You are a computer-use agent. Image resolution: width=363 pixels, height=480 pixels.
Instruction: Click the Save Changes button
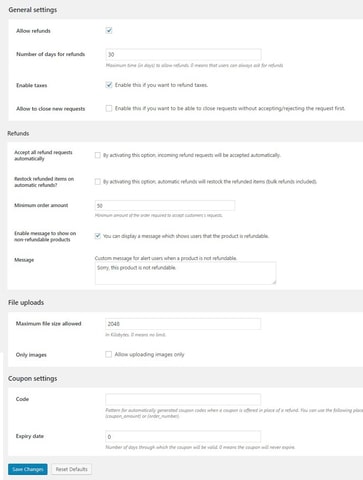[x=28, y=469]
